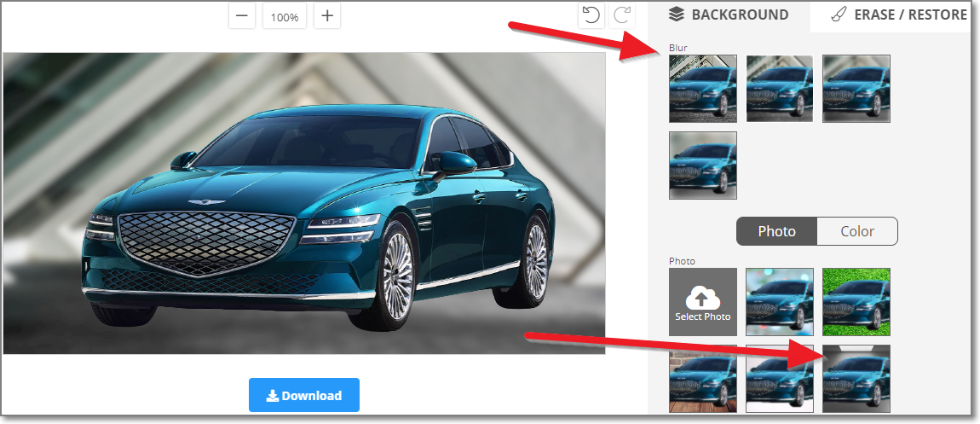Switch to Color background mode
Image resolution: width=980 pixels, height=424 pixels.
pos(857,231)
